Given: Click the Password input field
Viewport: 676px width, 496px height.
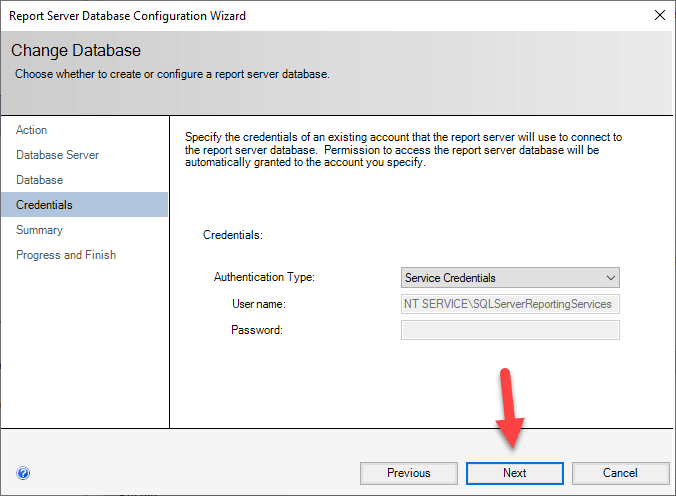Looking at the screenshot, I should [510, 330].
